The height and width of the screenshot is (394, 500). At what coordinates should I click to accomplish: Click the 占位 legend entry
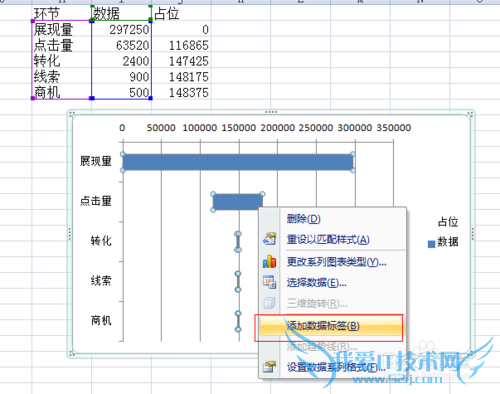tap(448, 222)
